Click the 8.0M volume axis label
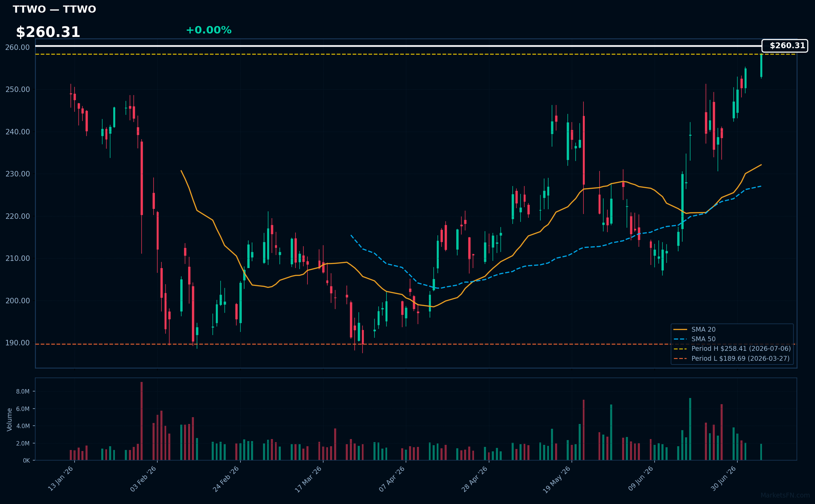Viewport: 815px width, 504px height. point(23,392)
